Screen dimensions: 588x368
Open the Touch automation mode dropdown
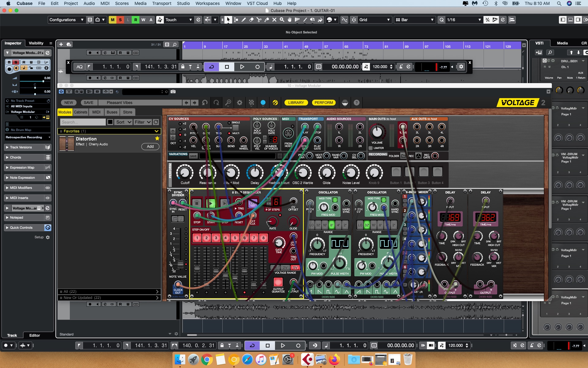point(178,20)
